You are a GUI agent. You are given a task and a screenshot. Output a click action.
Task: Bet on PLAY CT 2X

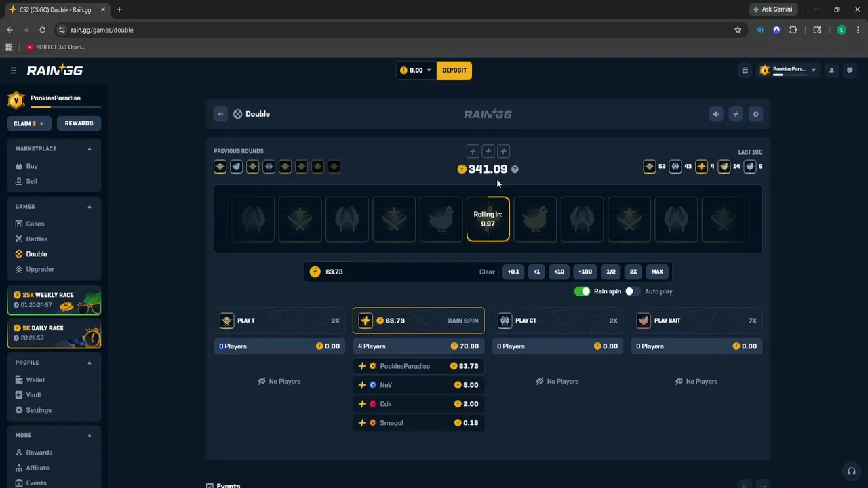557,321
